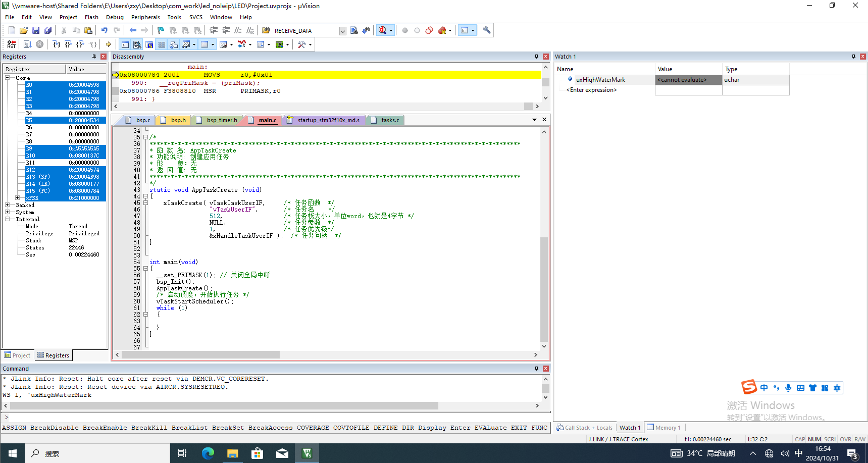Image resolution: width=868 pixels, height=463 pixels.
Task: Open the Debug menu
Action: [x=115, y=17]
